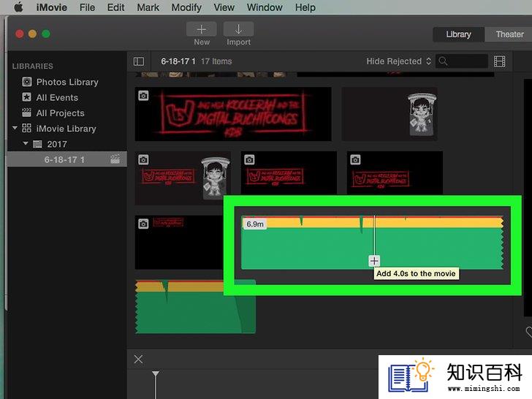This screenshot has width=532, height=399.
Task: Click the red close window button
Action: coord(20,34)
